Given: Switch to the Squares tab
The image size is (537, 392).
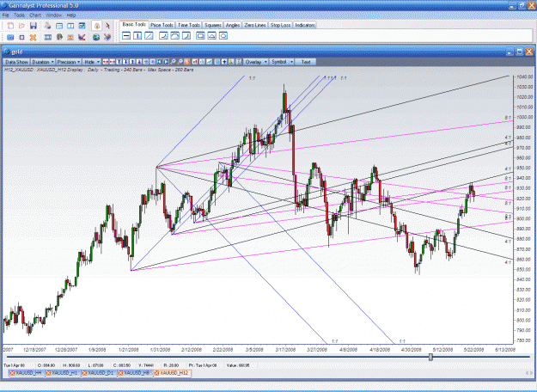Looking at the screenshot, I should coord(213,25).
